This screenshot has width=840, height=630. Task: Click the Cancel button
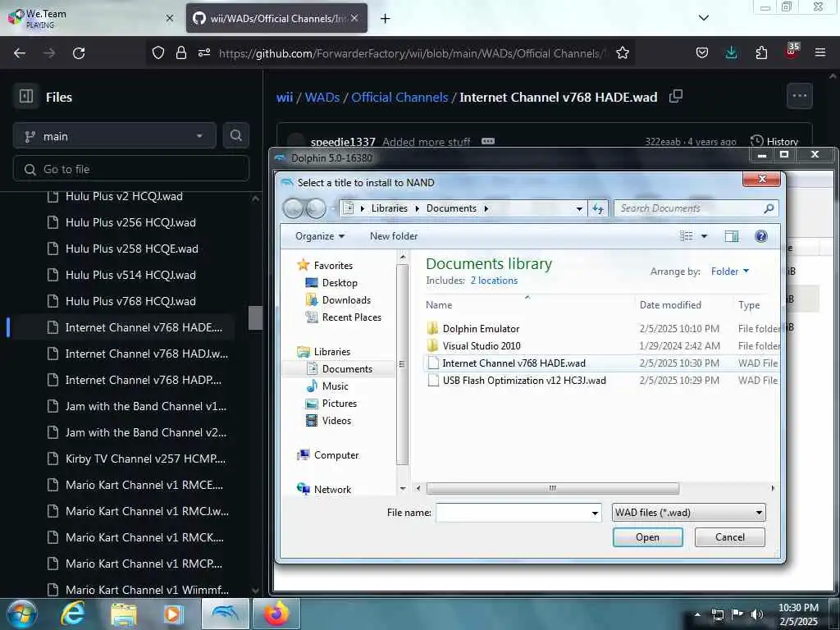729,537
